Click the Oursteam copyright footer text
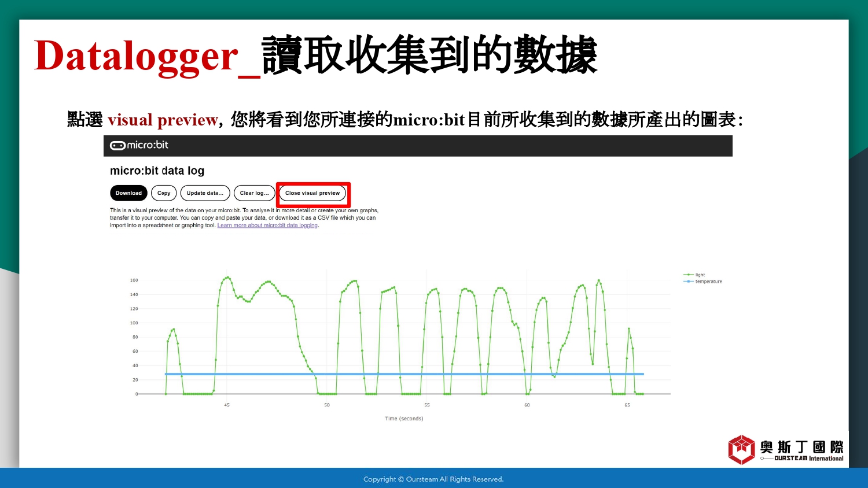 (433, 479)
